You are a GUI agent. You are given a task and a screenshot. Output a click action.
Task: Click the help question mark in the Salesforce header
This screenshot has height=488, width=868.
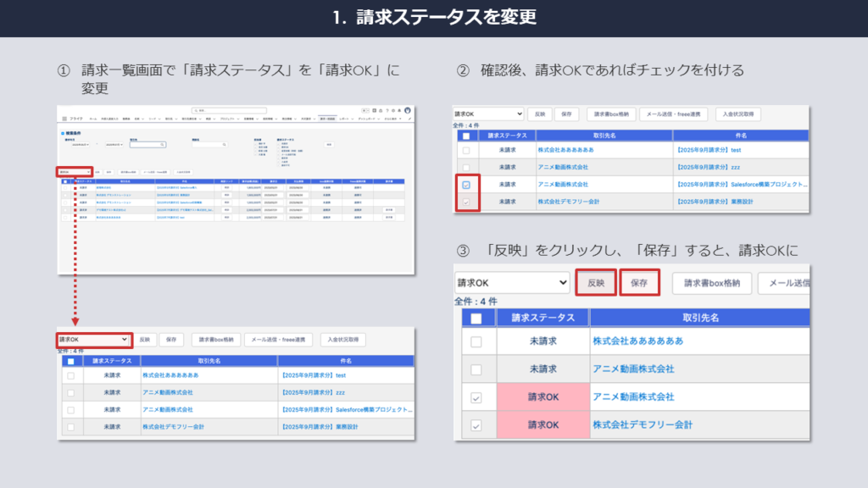pyautogui.click(x=386, y=110)
